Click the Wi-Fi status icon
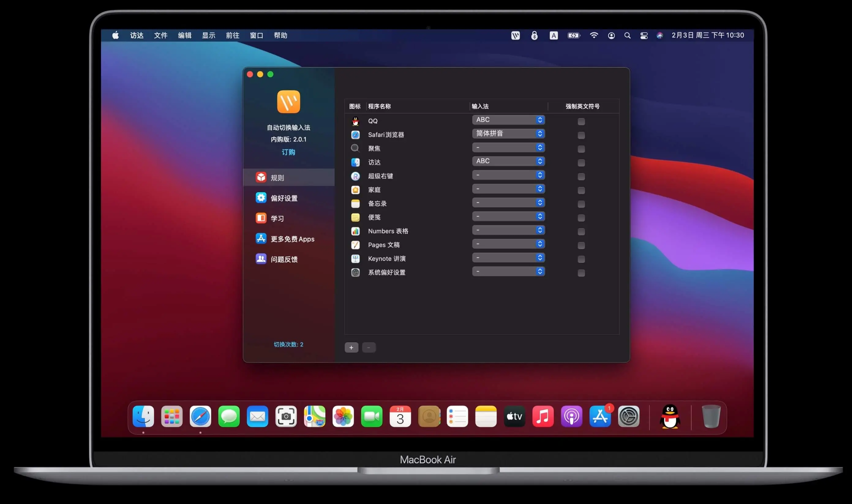The width and height of the screenshot is (852, 504). coord(594,35)
